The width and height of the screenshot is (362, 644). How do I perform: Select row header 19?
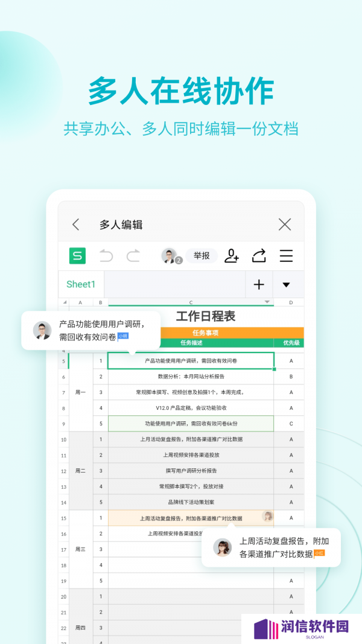(x=63, y=581)
